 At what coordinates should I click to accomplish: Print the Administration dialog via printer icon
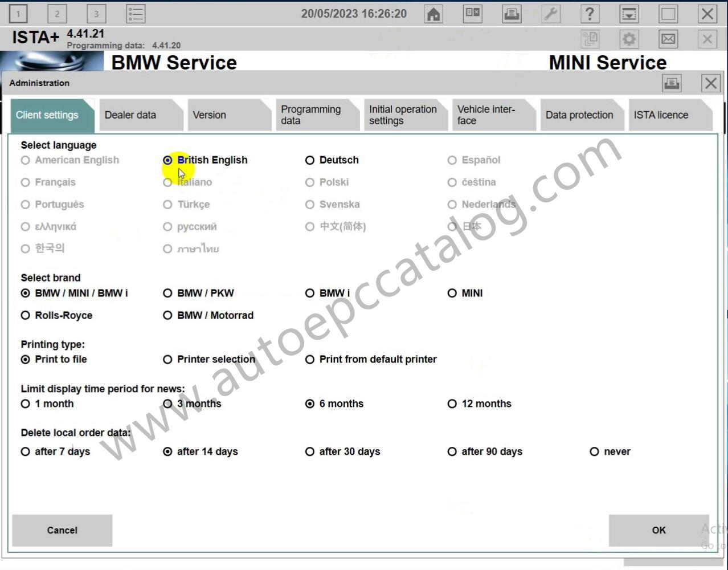[x=672, y=83]
